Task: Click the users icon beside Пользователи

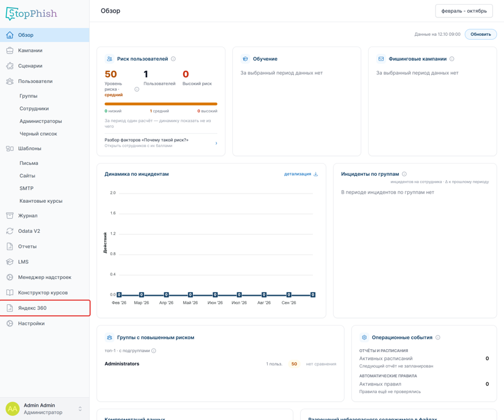Action: [10, 81]
